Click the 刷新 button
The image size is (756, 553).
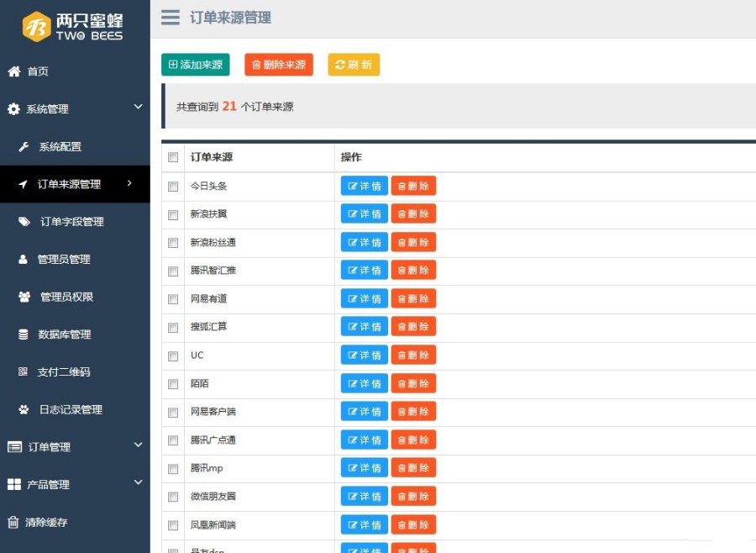pos(353,63)
